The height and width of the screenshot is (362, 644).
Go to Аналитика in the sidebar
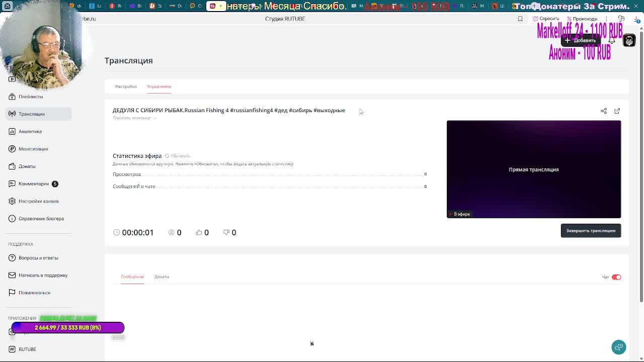[30, 132]
